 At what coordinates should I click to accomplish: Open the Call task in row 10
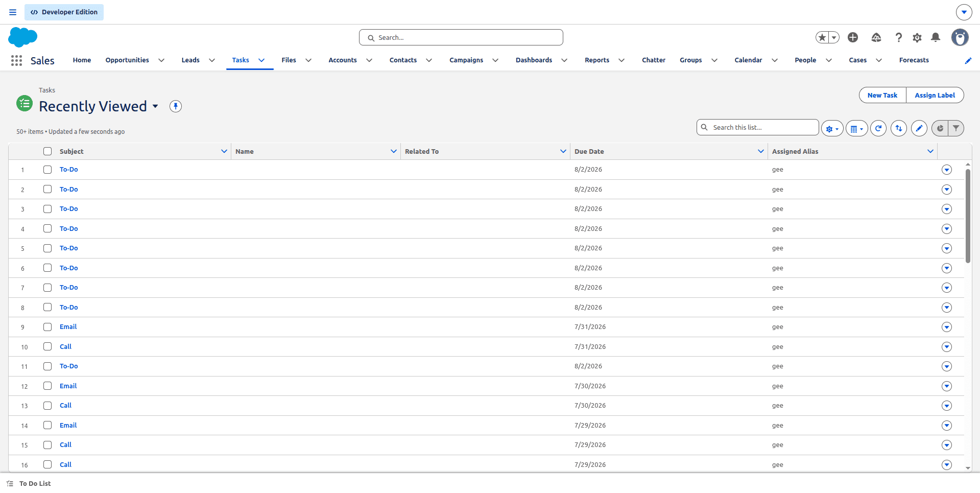(65, 346)
